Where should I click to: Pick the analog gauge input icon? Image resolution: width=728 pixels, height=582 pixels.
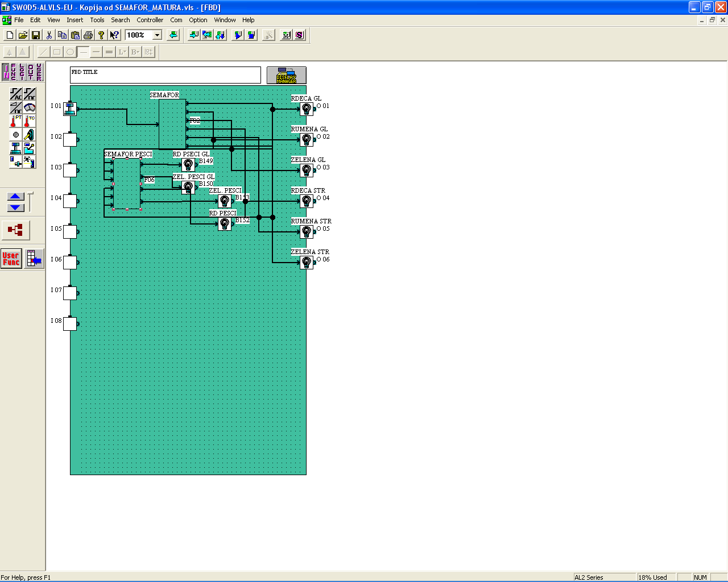[30, 107]
